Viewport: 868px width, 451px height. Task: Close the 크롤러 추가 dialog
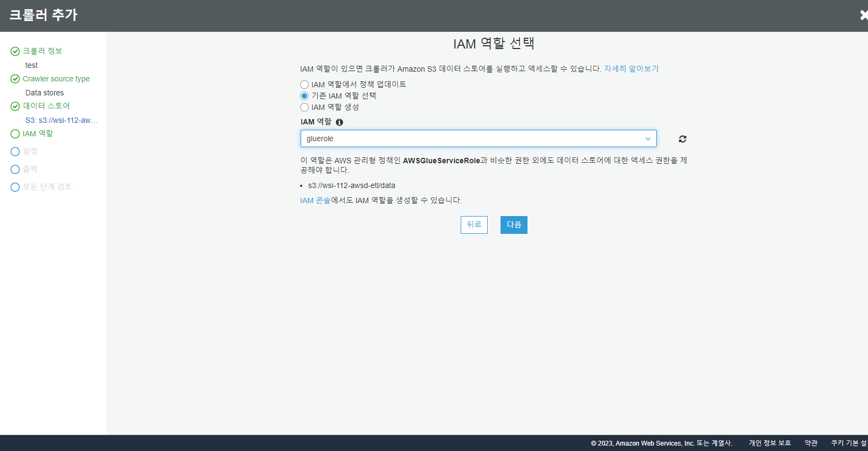(864, 15)
